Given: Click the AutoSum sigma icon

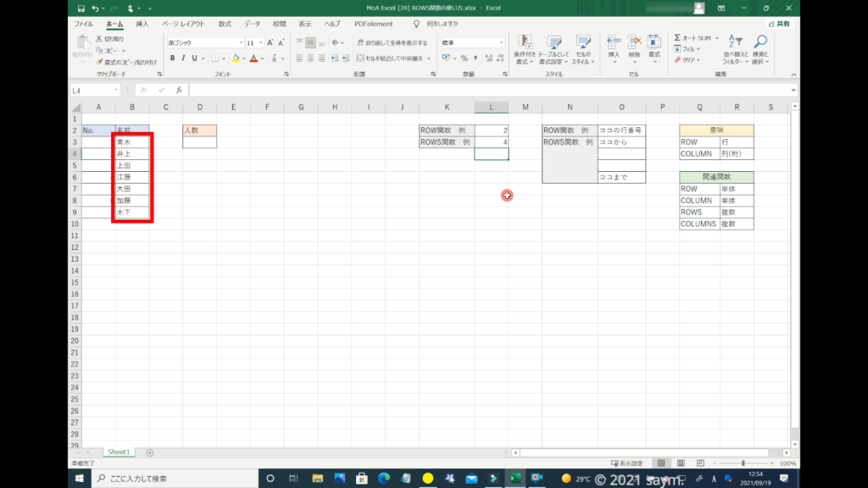Looking at the screenshot, I should coord(678,38).
